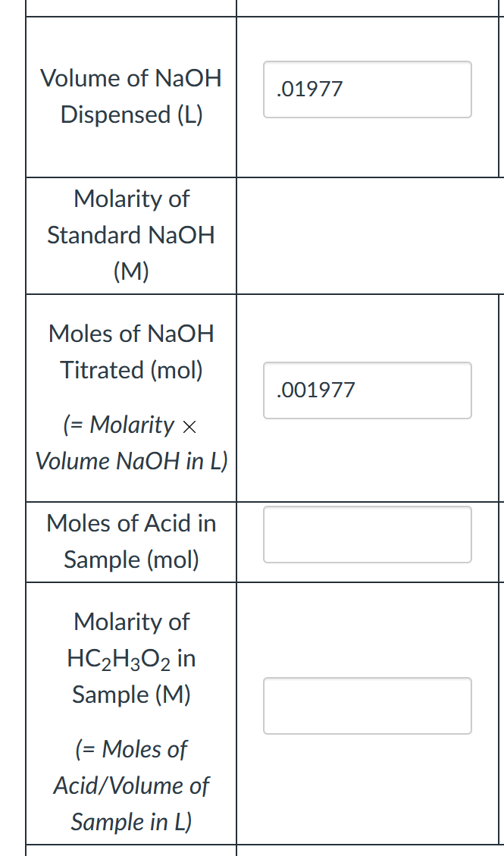Click the Volume of NaOH Dispensed (L) label

click(130, 96)
